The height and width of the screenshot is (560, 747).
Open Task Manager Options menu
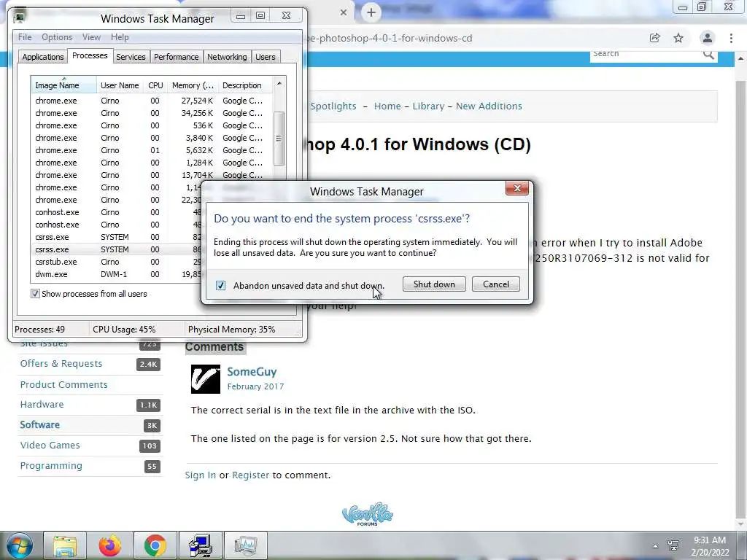(57, 37)
